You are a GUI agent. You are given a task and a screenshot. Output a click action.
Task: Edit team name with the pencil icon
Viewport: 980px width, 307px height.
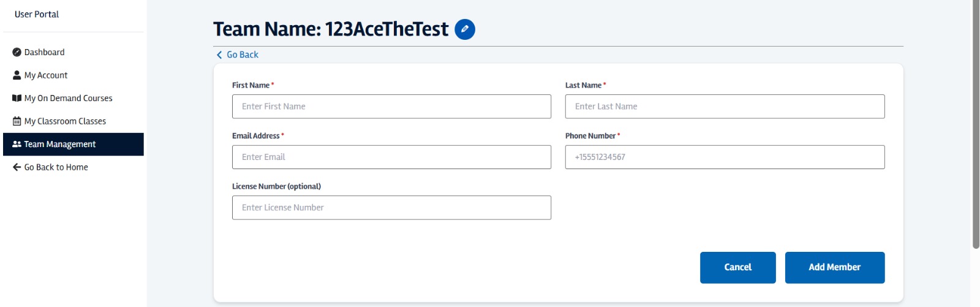pos(465,29)
